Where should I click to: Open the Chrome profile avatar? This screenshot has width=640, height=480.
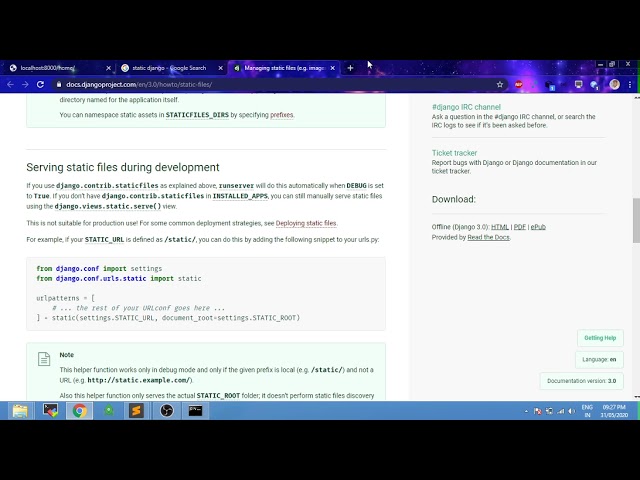614,84
